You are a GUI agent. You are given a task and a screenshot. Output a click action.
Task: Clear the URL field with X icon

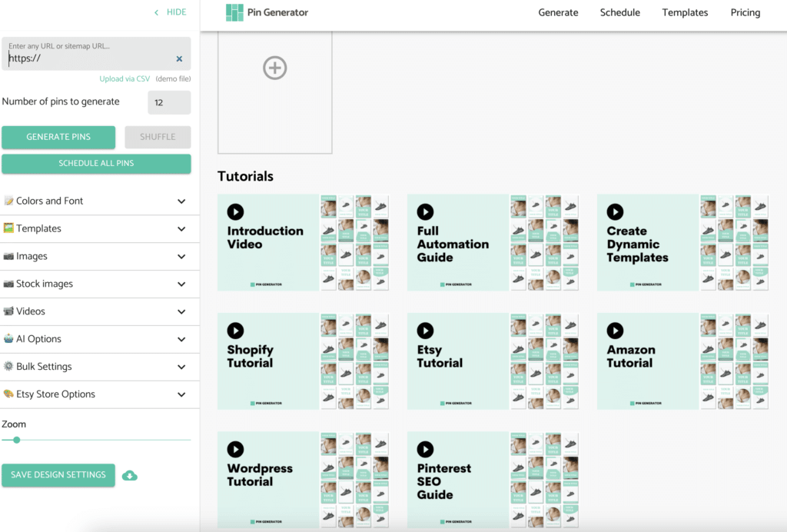pos(179,58)
